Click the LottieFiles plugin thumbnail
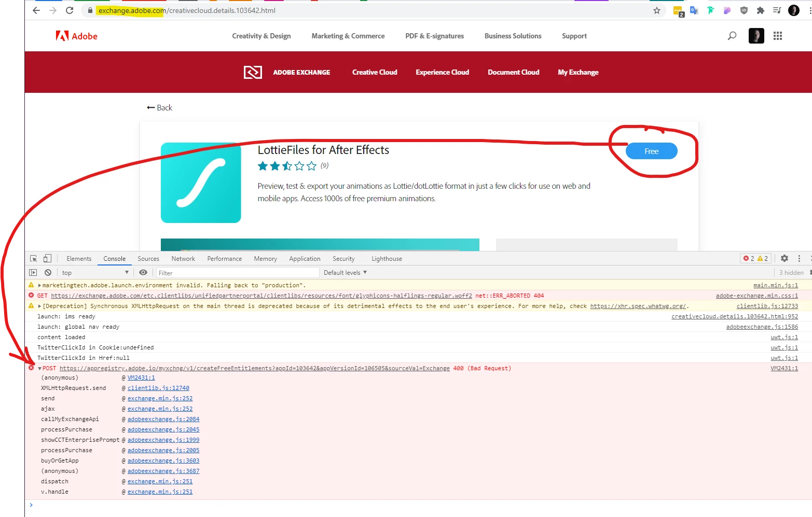Viewport: 812px width, 517px height. [201, 183]
